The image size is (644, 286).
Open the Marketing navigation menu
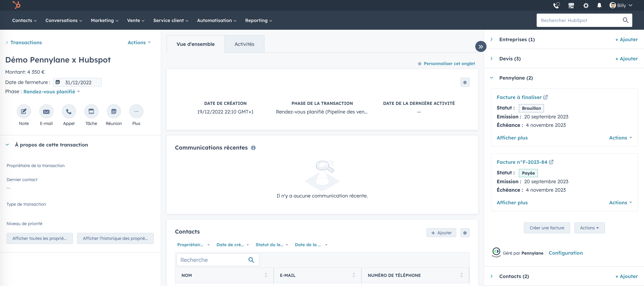coord(105,20)
